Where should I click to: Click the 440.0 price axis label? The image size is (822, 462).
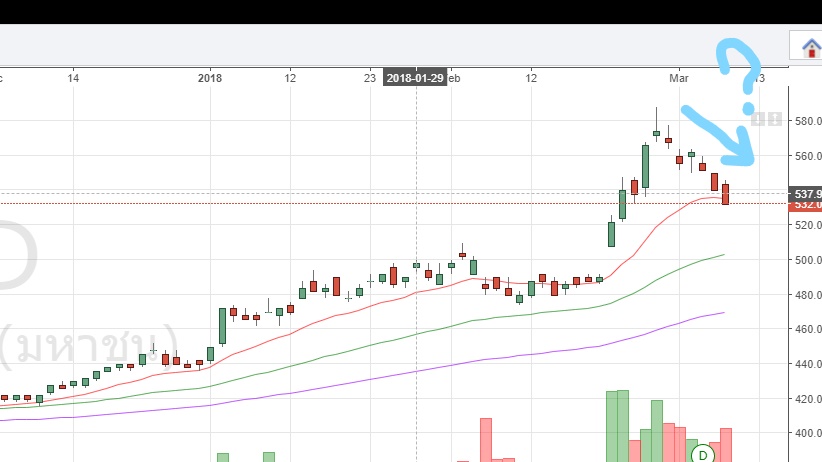[x=807, y=363]
